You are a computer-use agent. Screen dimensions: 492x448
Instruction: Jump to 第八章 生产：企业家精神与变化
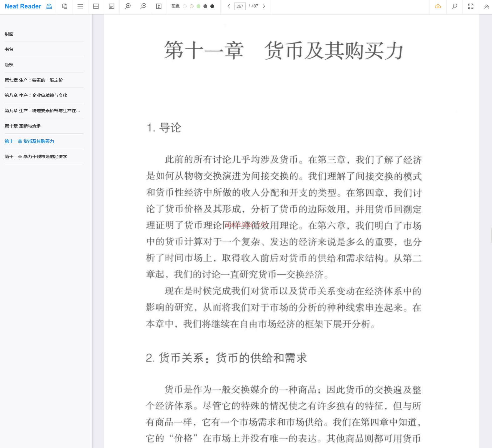coord(44,95)
